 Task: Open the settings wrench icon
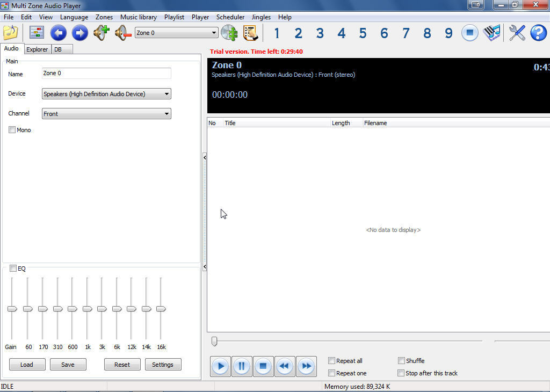516,33
